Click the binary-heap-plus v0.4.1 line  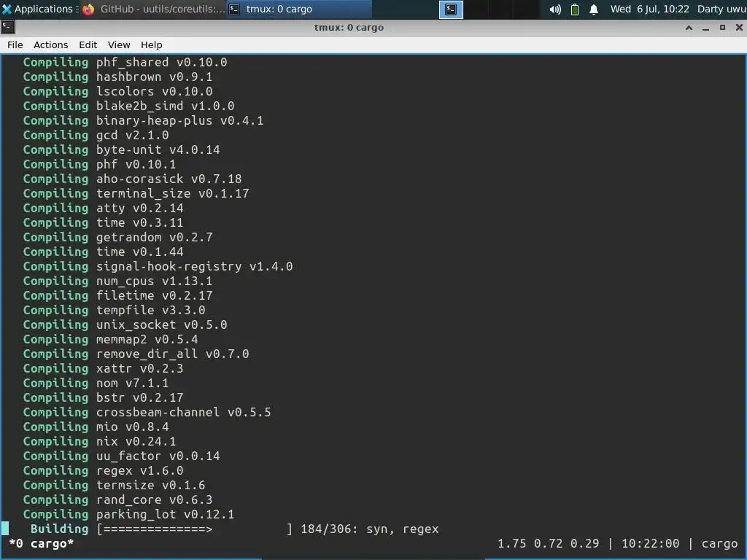point(144,120)
